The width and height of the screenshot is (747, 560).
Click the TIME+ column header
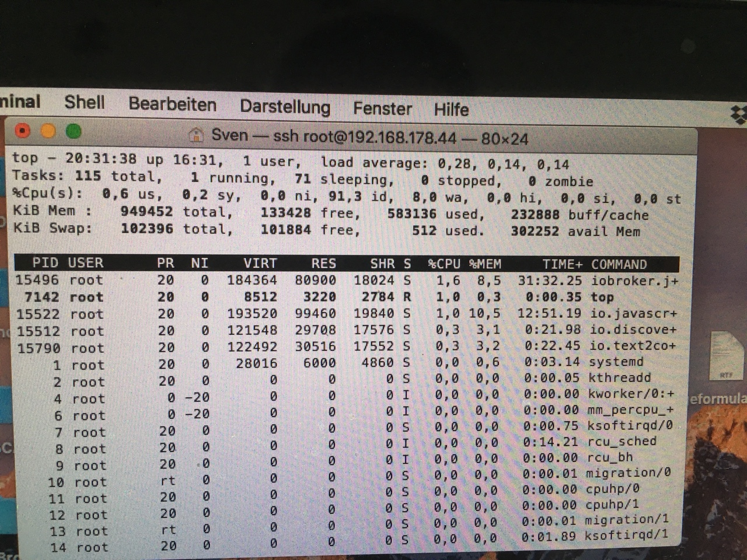click(x=562, y=264)
